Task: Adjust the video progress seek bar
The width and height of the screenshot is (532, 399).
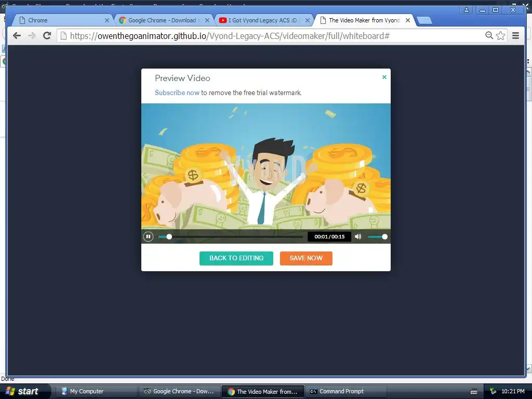Action: 230,237
